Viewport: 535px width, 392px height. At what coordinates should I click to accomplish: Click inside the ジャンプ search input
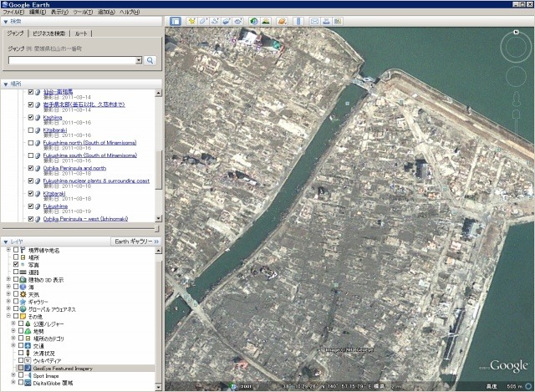72,60
